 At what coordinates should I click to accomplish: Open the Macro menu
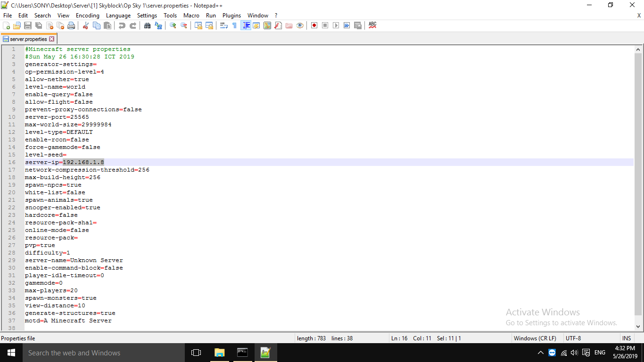click(x=191, y=15)
